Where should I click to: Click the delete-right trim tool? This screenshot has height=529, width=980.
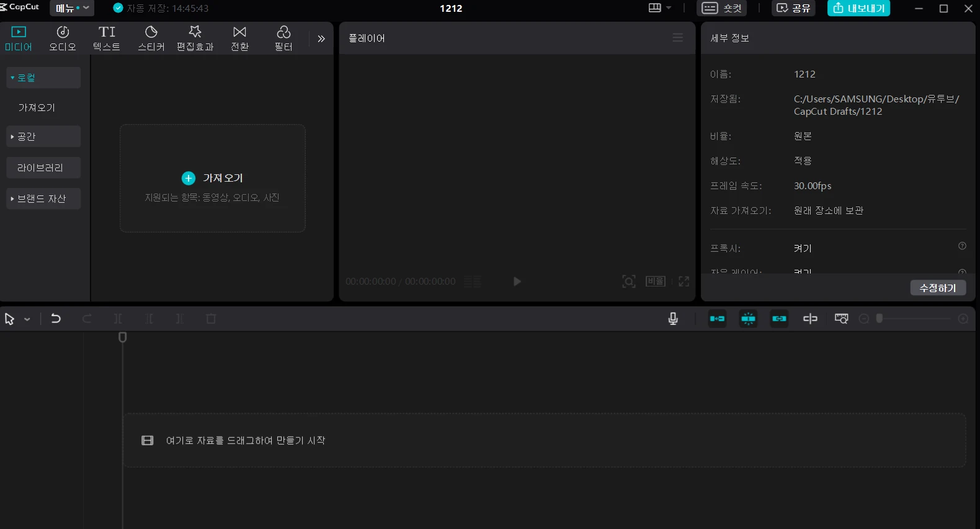click(x=180, y=319)
